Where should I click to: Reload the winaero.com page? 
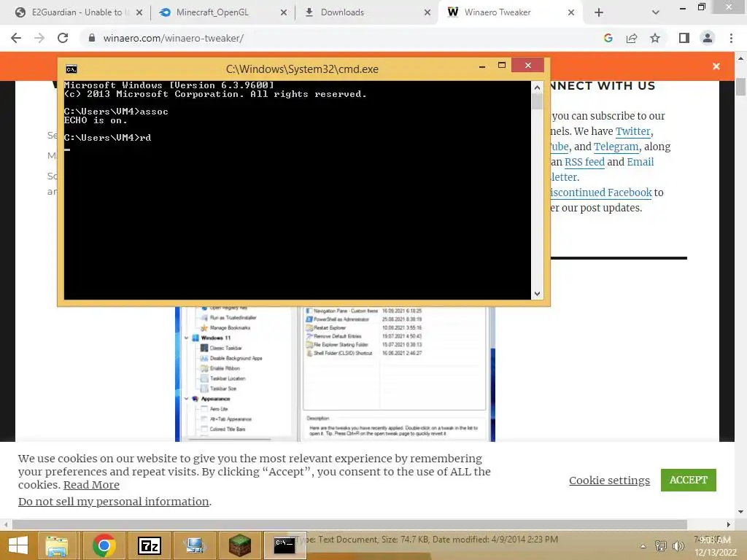[x=63, y=38]
